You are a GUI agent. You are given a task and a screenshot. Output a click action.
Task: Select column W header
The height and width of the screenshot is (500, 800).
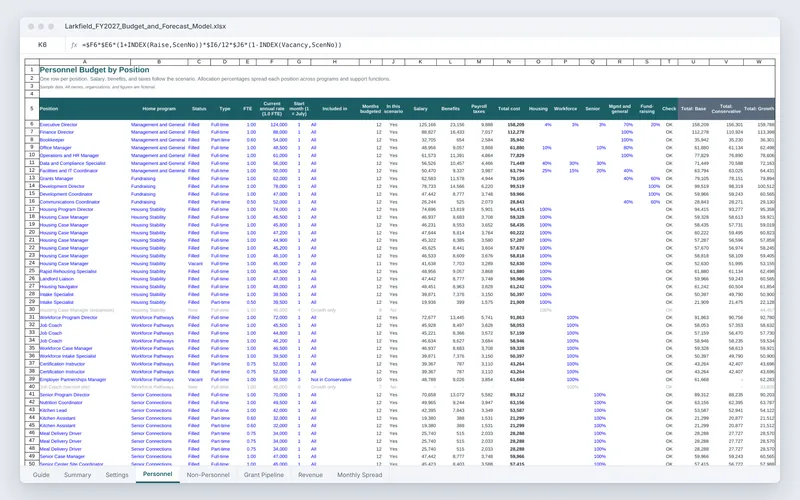(x=759, y=62)
